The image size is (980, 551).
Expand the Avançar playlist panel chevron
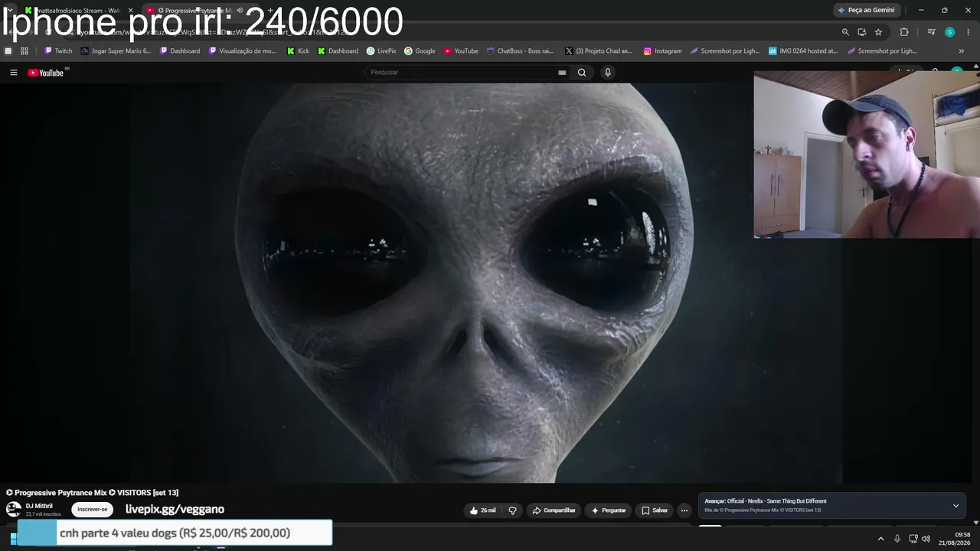(955, 506)
